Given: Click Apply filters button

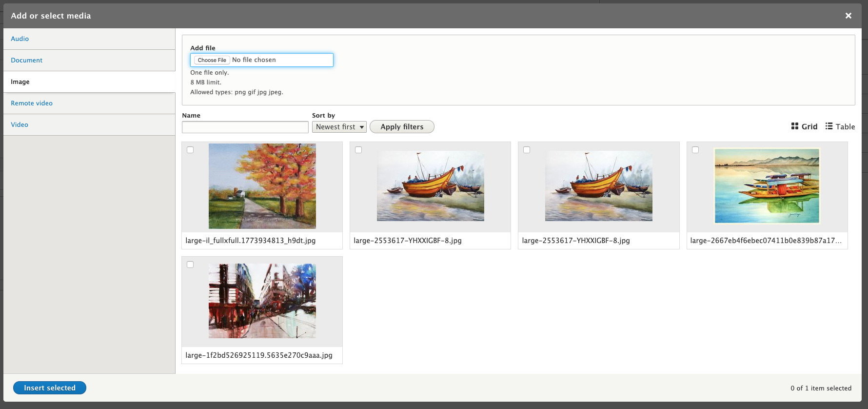Looking at the screenshot, I should click(402, 127).
